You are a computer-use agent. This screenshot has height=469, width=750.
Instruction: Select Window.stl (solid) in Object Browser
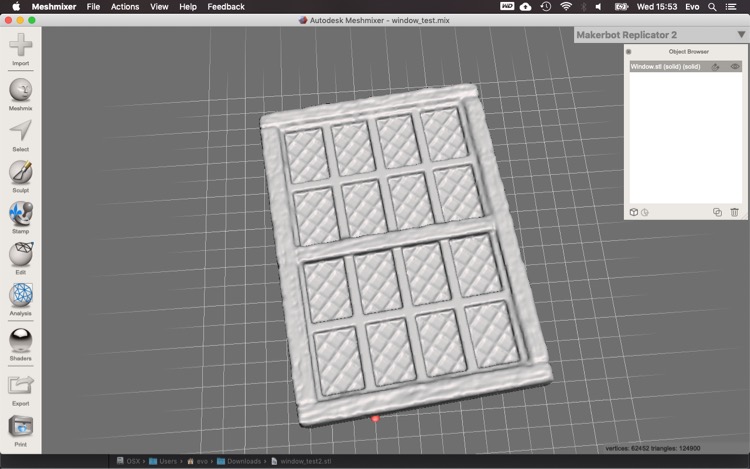click(685, 66)
